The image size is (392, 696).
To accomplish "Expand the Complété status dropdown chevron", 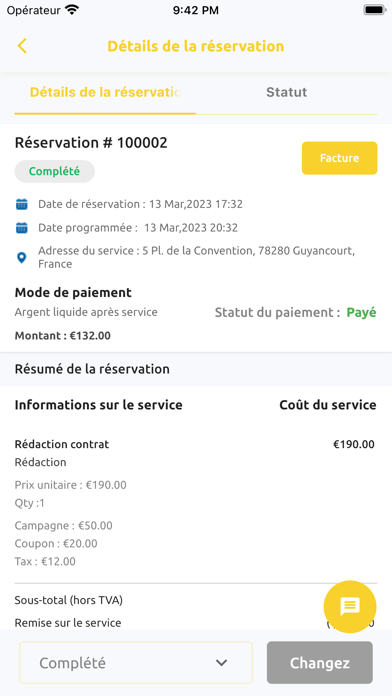I will click(221, 663).
